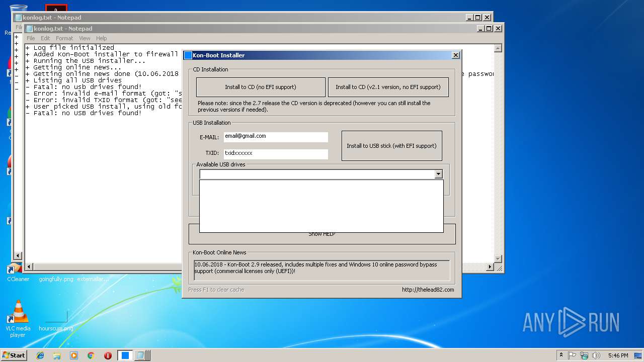Focus the TXID input field

click(x=276, y=154)
